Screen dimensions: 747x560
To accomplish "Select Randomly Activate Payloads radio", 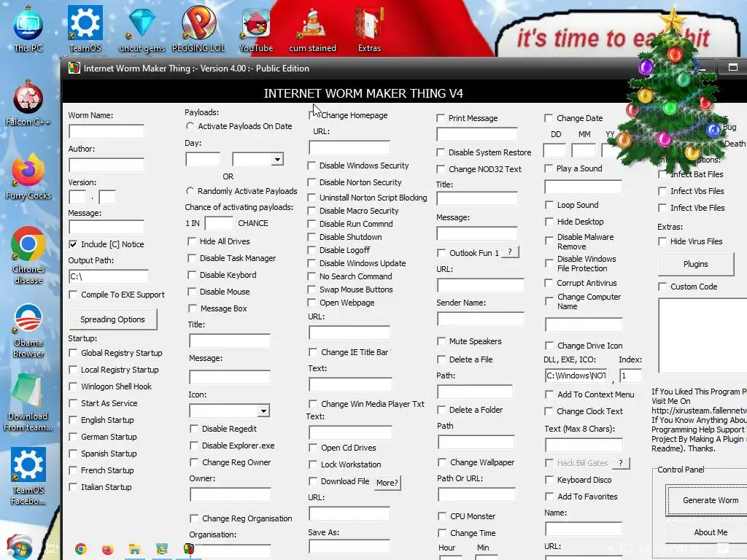I will point(190,191).
